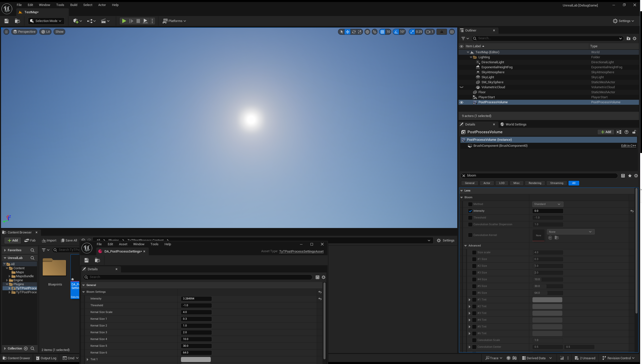Open the Fab marketplace from the Content Browser
642x364 pixels.
(30, 240)
